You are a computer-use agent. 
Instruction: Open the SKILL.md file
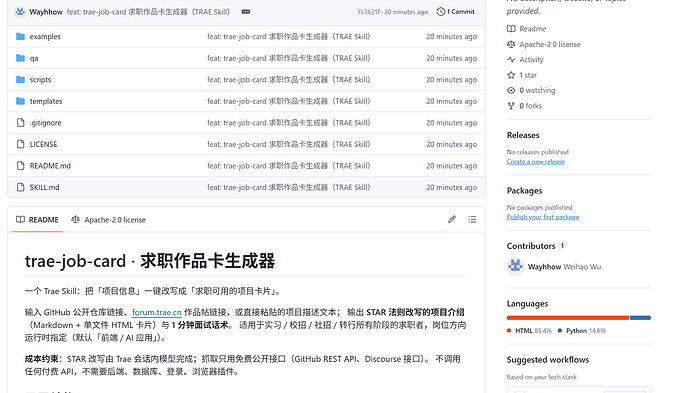point(44,187)
